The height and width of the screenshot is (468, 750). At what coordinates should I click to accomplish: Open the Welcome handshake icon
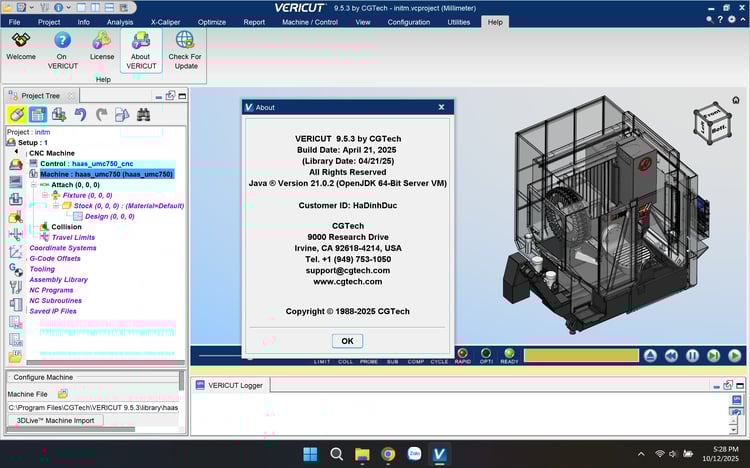21,46
